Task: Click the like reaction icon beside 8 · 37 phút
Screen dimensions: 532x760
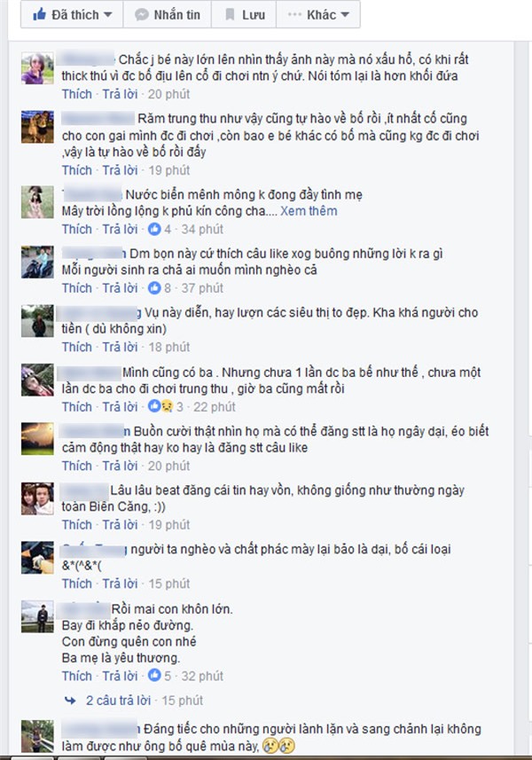Action: (154, 288)
